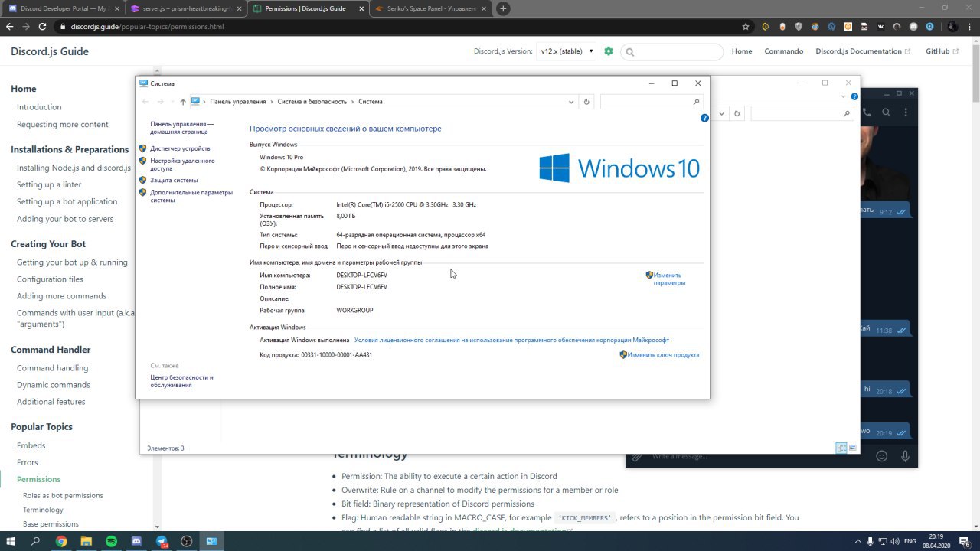Click the microphone icon in Telegram window
Viewport: 980px width, 551px height.
point(906,456)
